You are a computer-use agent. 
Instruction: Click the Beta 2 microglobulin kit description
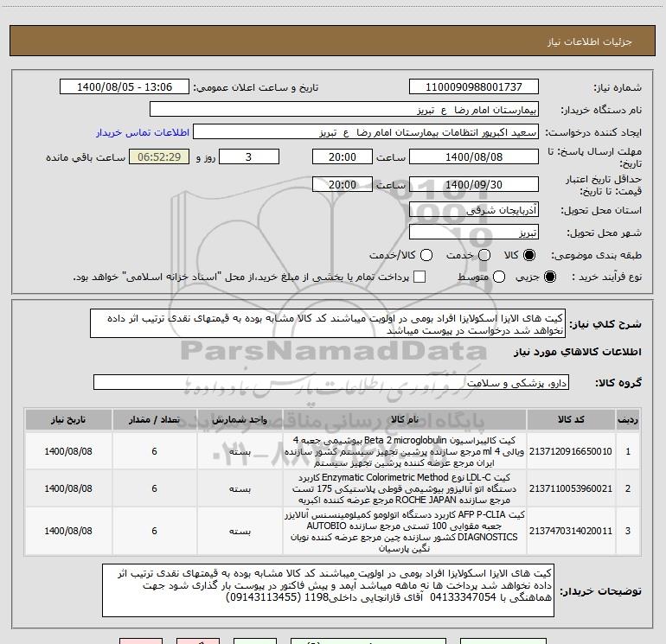click(x=405, y=451)
